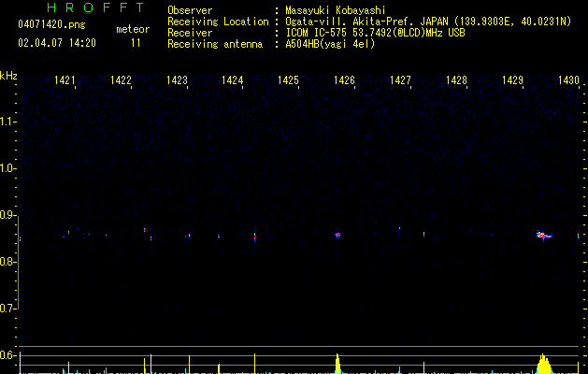Click the 'Receiver' field label
The image size is (588, 374).
[190, 33]
